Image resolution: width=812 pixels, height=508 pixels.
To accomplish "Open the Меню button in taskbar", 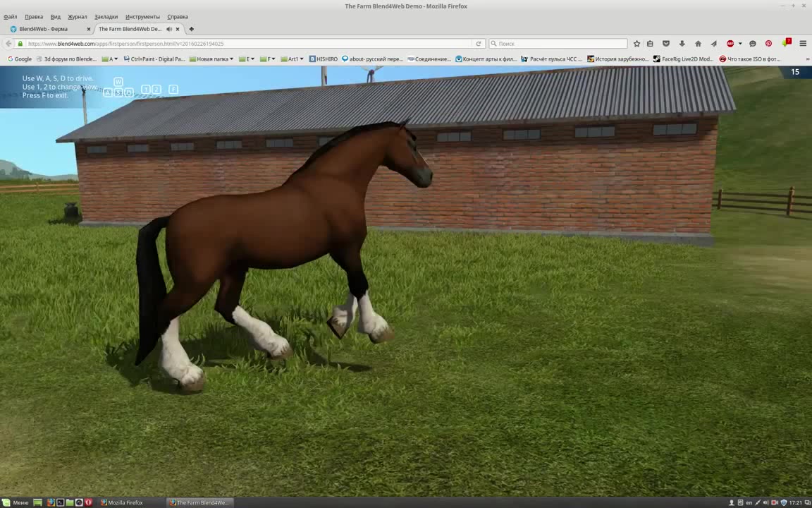I will tap(16, 502).
